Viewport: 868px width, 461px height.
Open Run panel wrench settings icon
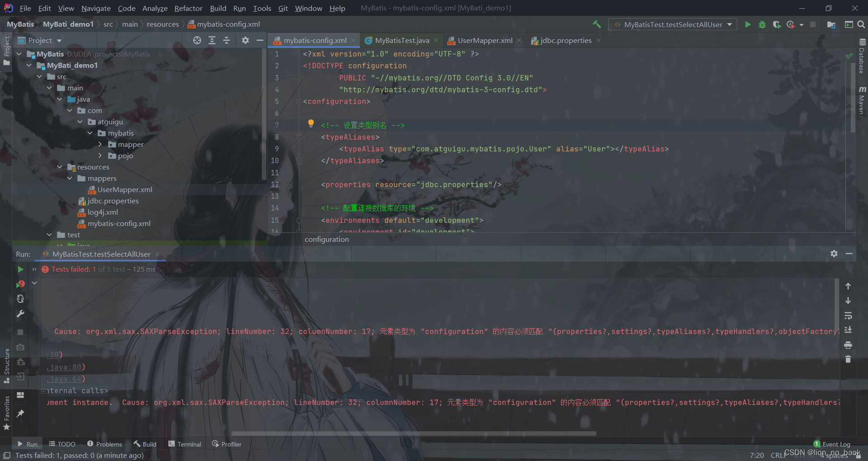click(x=20, y=314)
